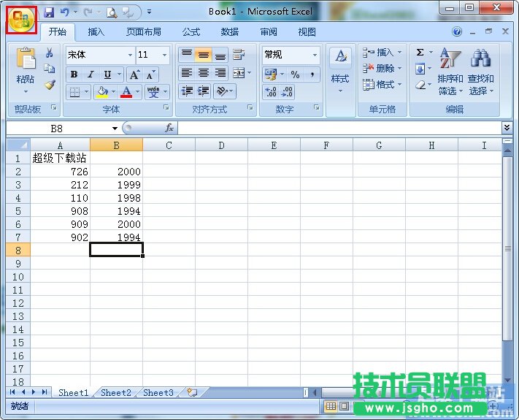Image resolution: width=519 pixels, height=420 pixels.
Task: Switch to the 插入 ribbon tab
Action: [96, 32]
